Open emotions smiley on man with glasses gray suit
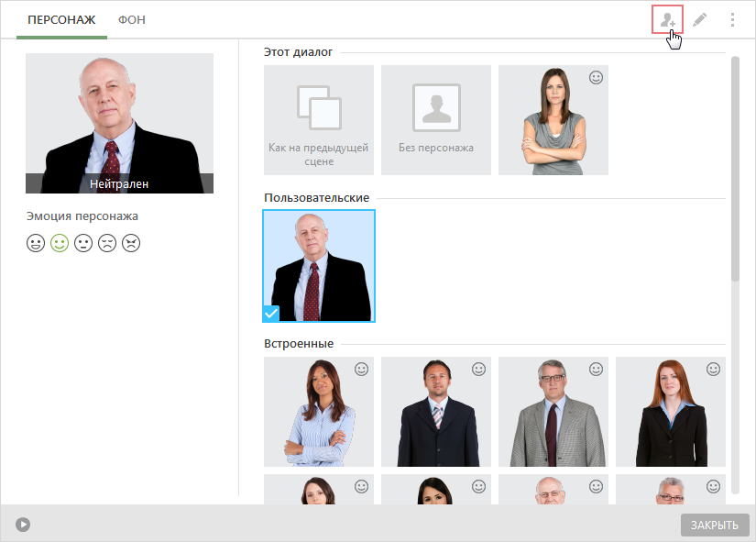Screen dimensions: 756x542 [596, 370]
